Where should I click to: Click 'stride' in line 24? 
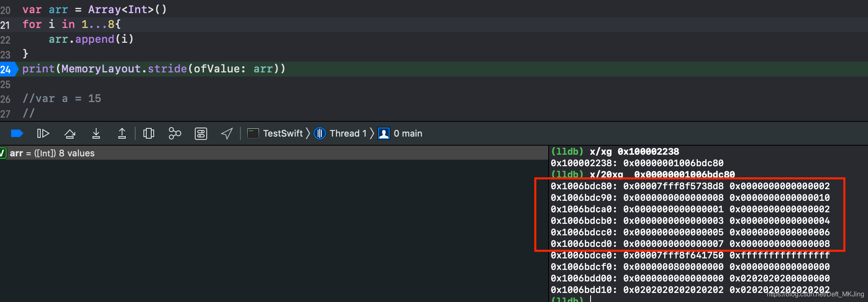coord(167,69)
